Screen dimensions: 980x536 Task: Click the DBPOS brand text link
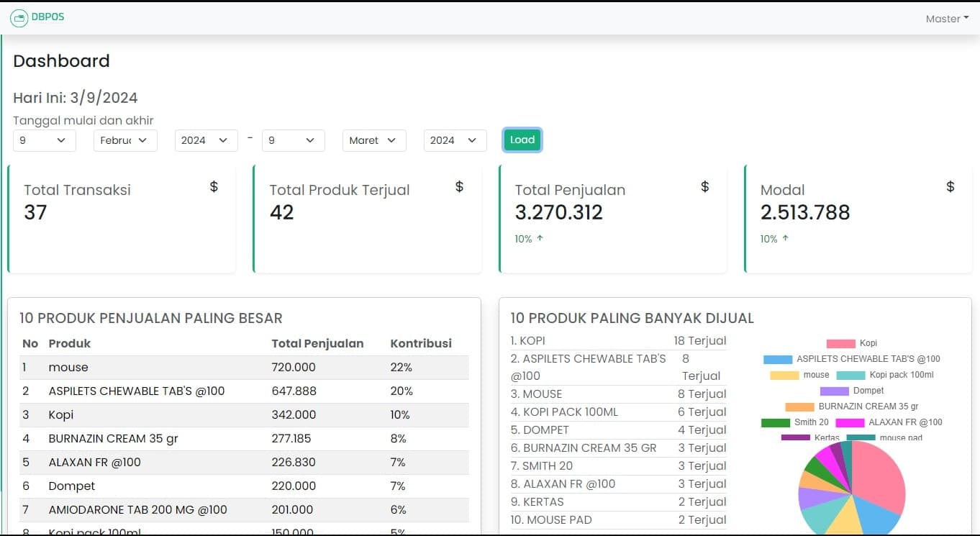click(47, 17)
